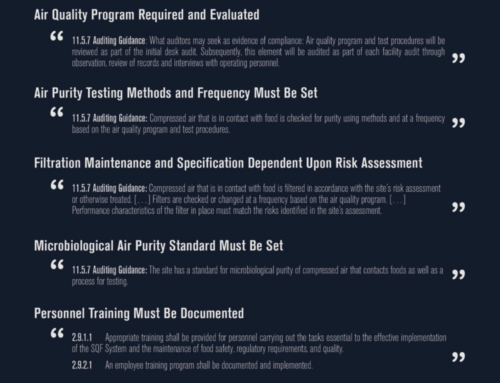Click the opening quote mark under Microbiological Air Purity heading
Image resolution: width=500 pixels, height=383 pixels.
tap(57, 265)
